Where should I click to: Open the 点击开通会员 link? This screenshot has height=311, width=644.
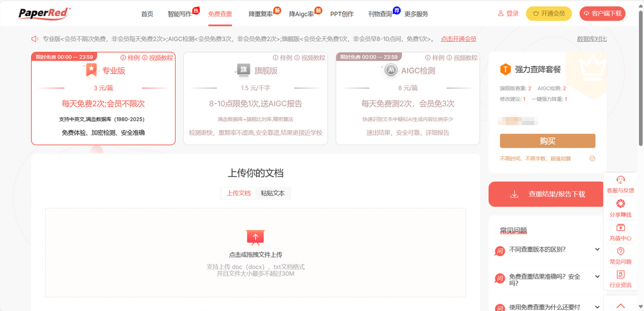click(x=458, y=39)
